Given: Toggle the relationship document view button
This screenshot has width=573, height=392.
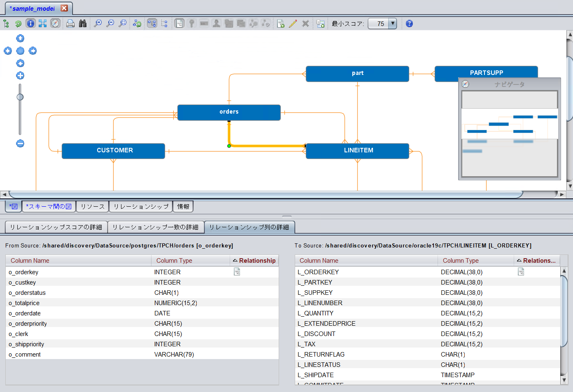Looking at the screenshot, I should click(x=179, y=23).
